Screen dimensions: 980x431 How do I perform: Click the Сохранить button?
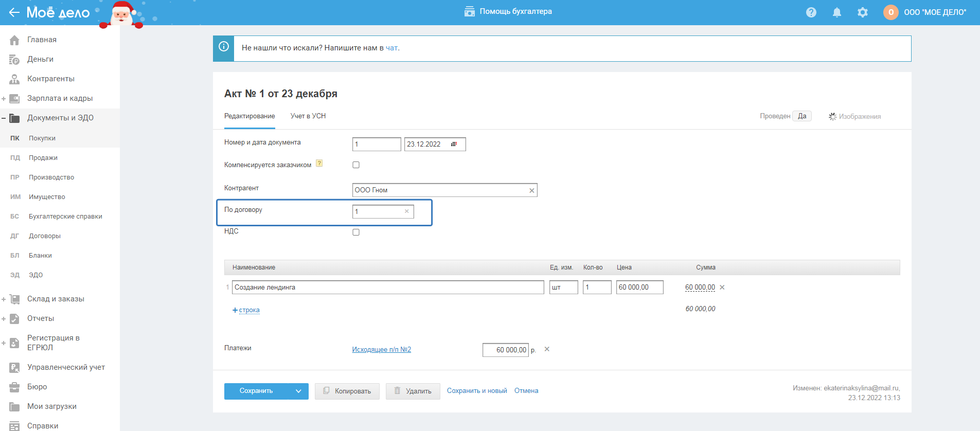coord(256,391)
